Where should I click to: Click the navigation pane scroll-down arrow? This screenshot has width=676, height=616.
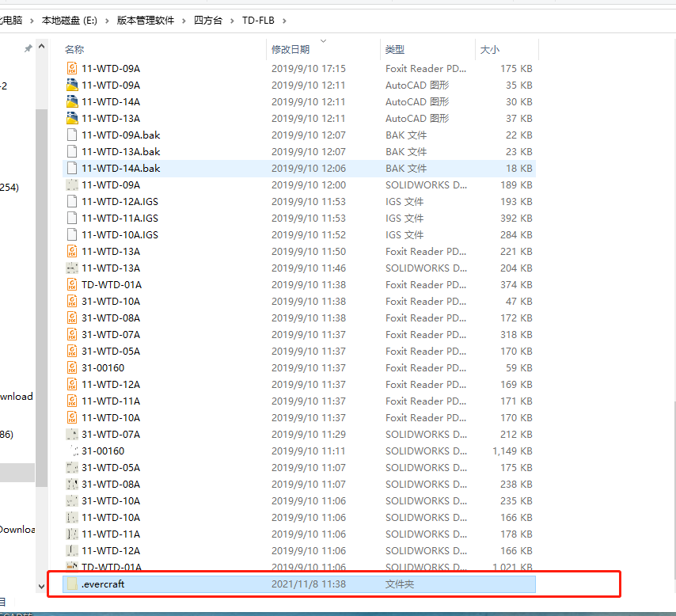pyautogui.click(x=41, y=586)
